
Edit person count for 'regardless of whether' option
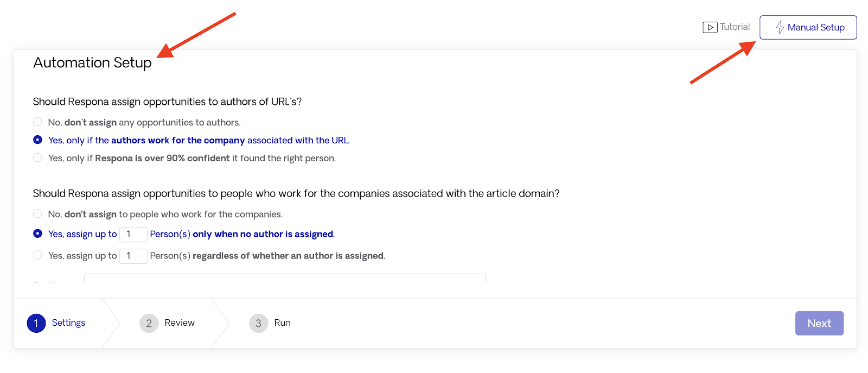click(x=133, y=256)
